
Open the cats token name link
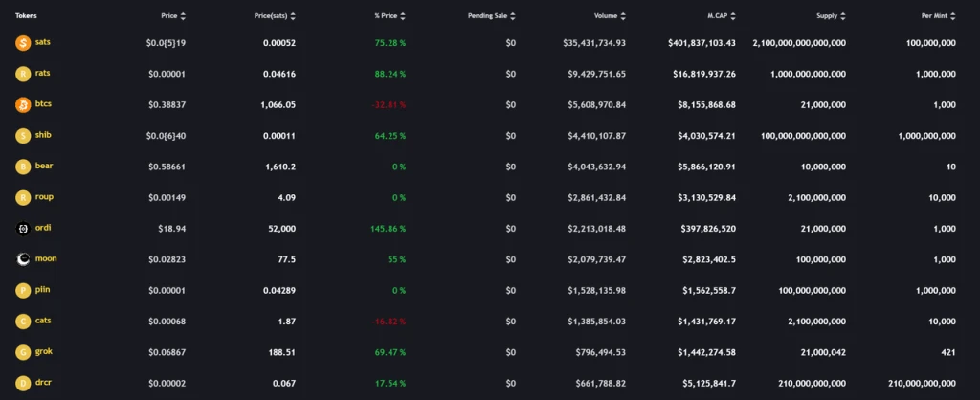point(44,321)
